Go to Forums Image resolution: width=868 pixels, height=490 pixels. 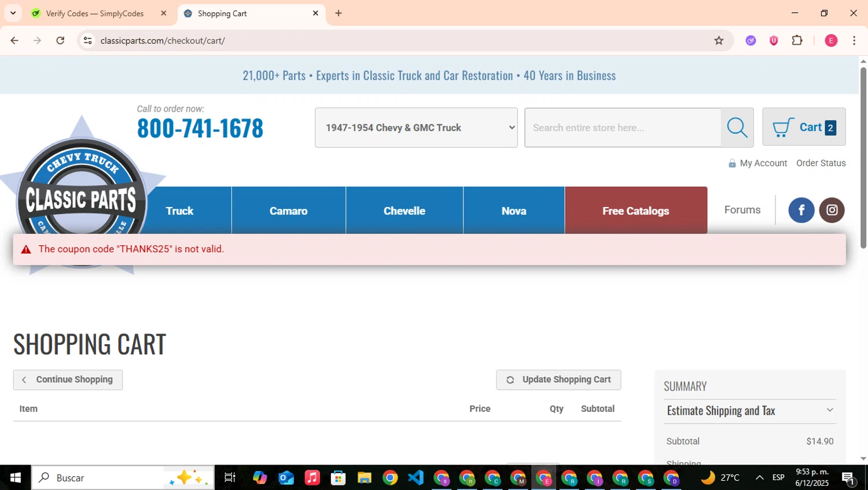[742, 210]
